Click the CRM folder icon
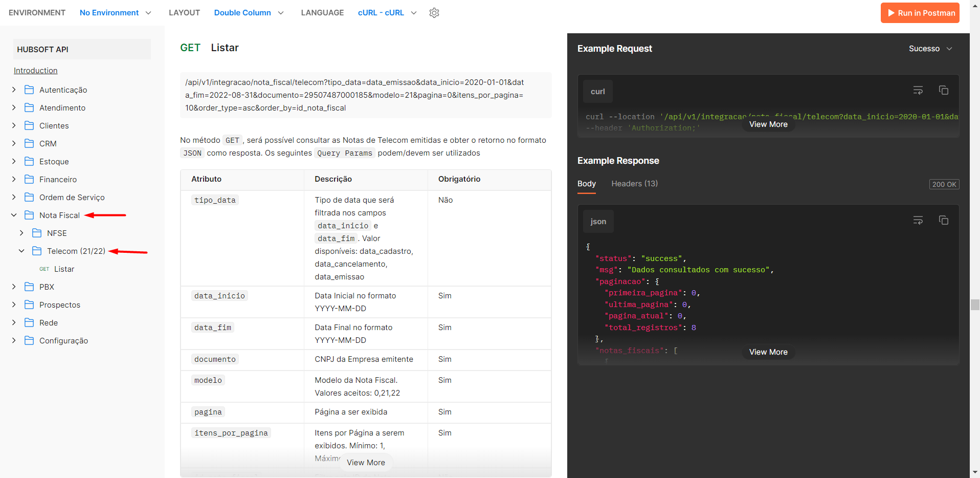Image resolution: width=980 pixels, height=478 pixels. click(29, 143)
